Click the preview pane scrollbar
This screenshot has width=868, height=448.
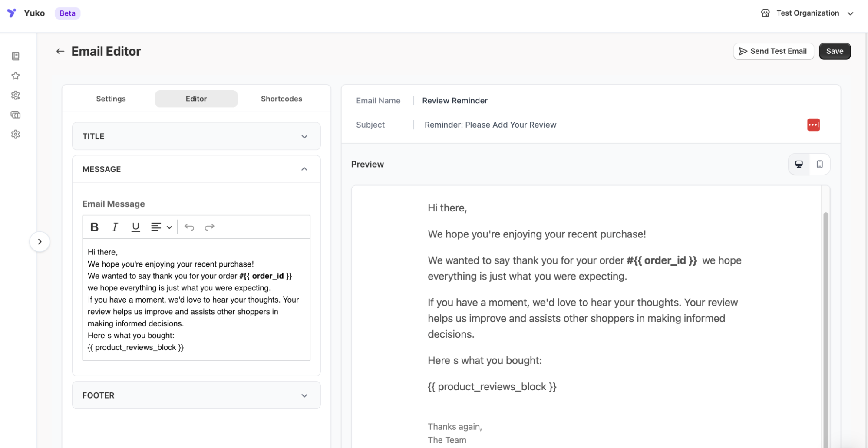coord(825,326)
